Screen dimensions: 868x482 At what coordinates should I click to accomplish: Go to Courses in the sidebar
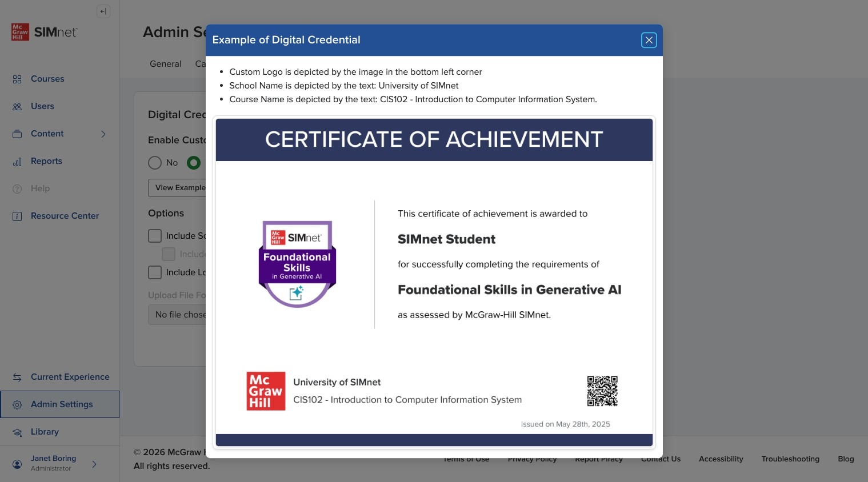47,79
